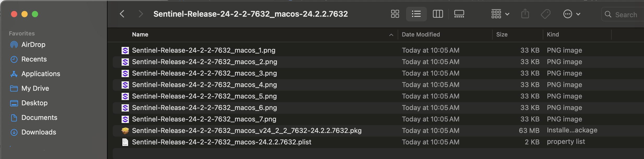This screenshot has width=644, height=159.
Task: Switch to gallery view
Action: (x=459, y=14)
